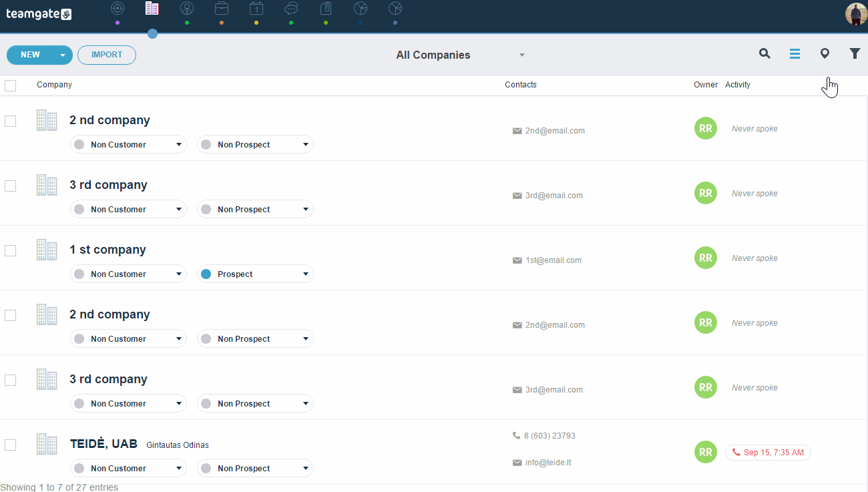This screenshot has width=868, height=492.
Task: Click the Activity column header
Action: click(738, 85)
